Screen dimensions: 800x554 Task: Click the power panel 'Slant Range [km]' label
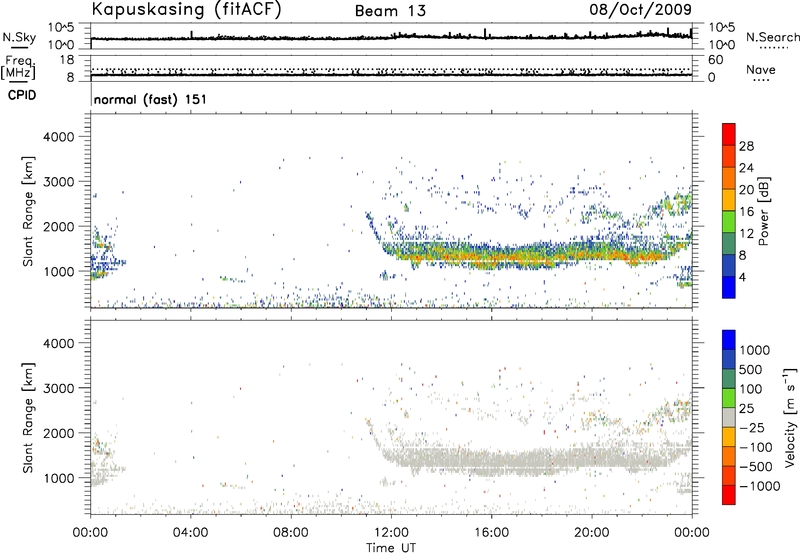pyautogui.click(x=28, y=211)
